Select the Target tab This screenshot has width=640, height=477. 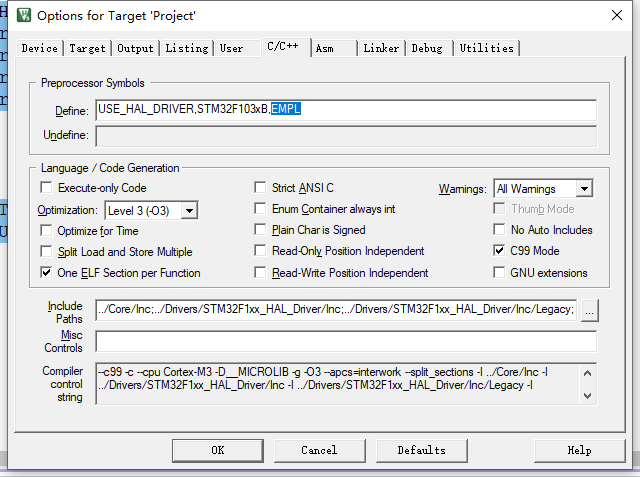pyautogui.click(x=87, y=48)
